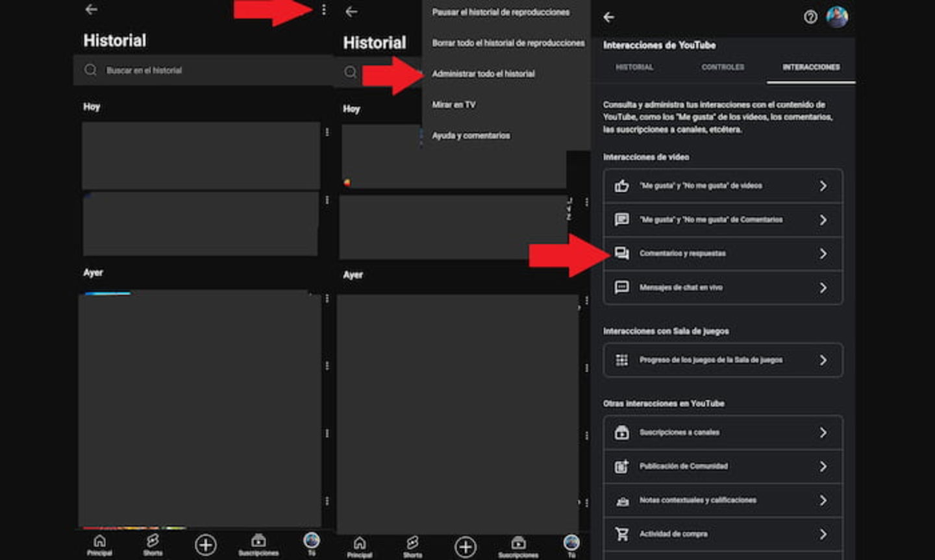Click comment icon of "de Comentarios" likes row
This screenshot has height=560, width=935.
(621, 219)
